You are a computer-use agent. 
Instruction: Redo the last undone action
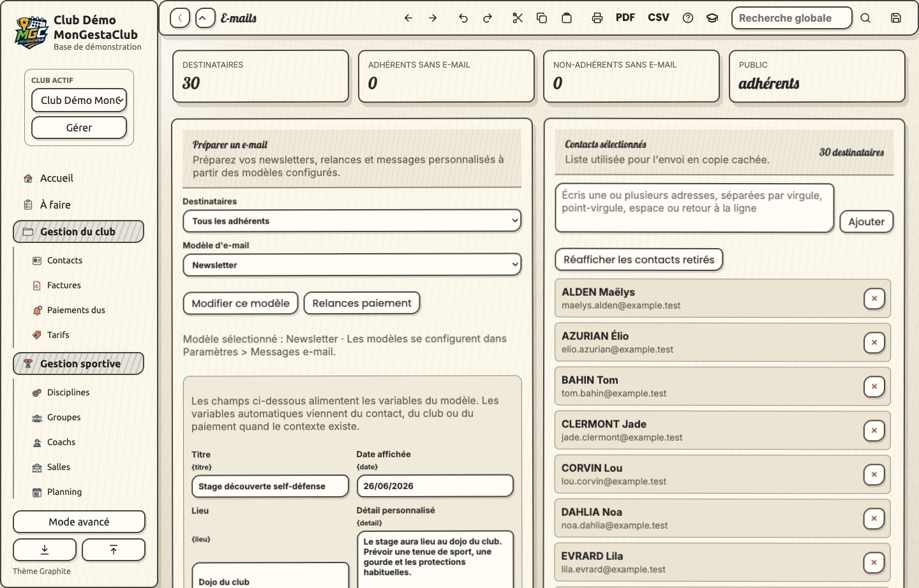[488, 18]
